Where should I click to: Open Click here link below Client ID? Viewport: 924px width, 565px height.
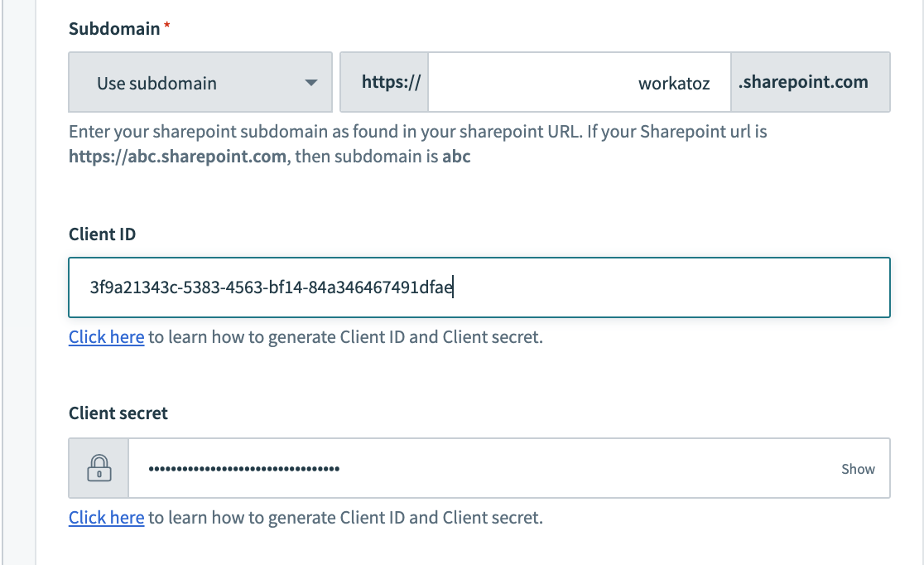(106, 337)
